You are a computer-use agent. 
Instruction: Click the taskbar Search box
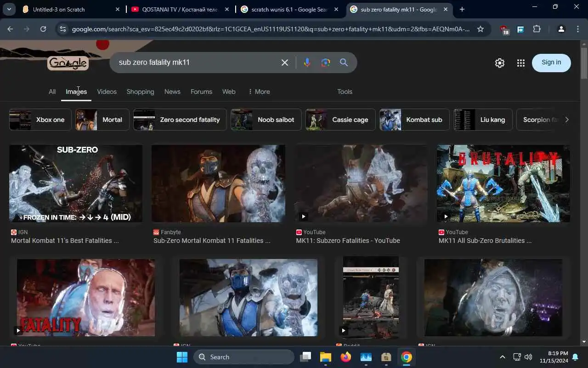tap(244, 357)
